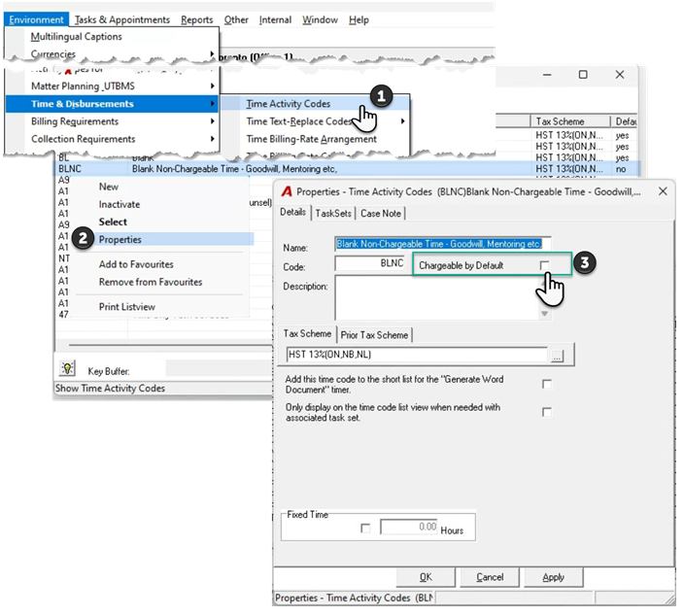Screen dimensions: 684x616
Task: Click the NT code row in list
Action: click(x=64, y=258)
